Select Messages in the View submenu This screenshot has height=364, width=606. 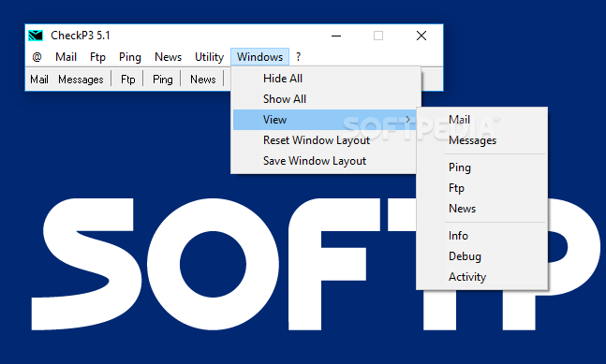coord(482,140)
